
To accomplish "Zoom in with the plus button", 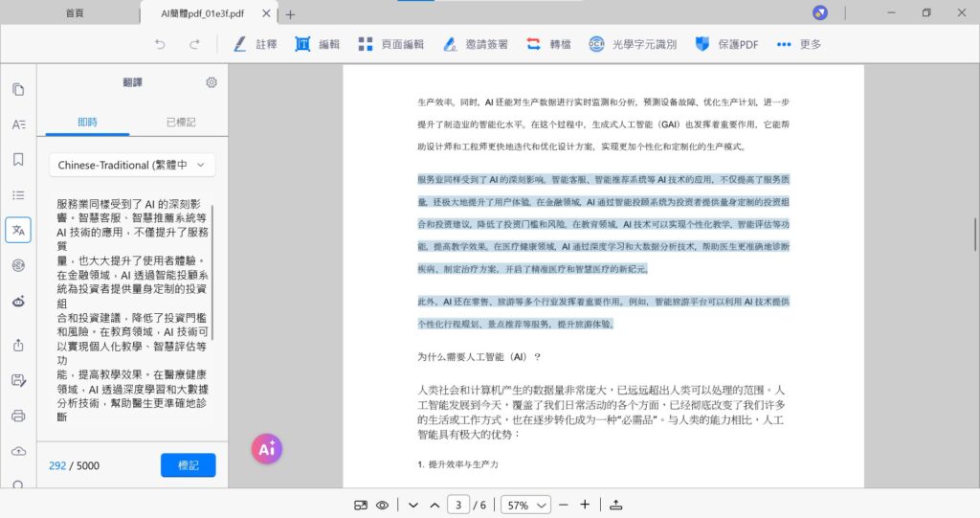I will click(585, 505).
